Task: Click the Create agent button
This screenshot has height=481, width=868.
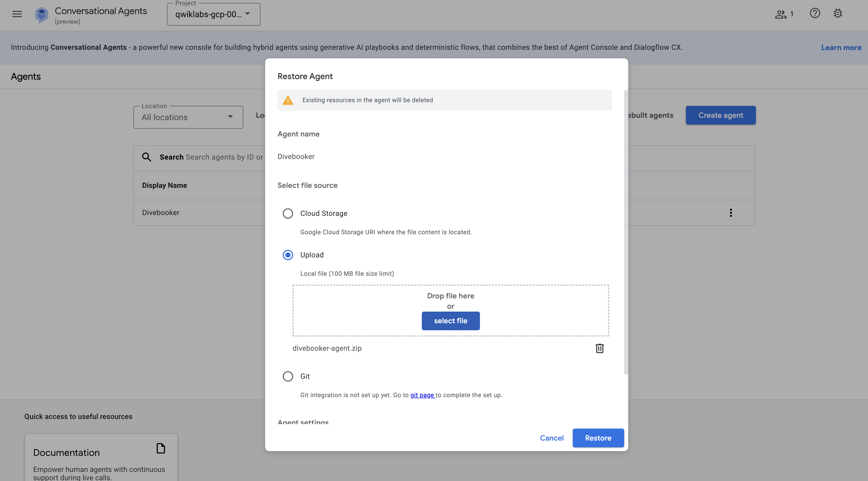Action: click(720, 115)
